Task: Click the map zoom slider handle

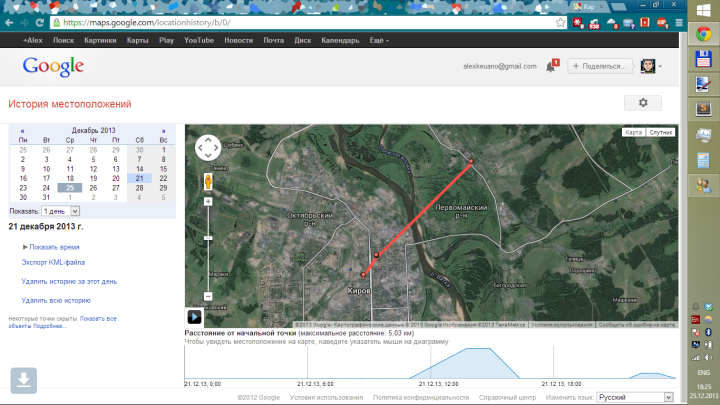Action: tap(208, 238)
